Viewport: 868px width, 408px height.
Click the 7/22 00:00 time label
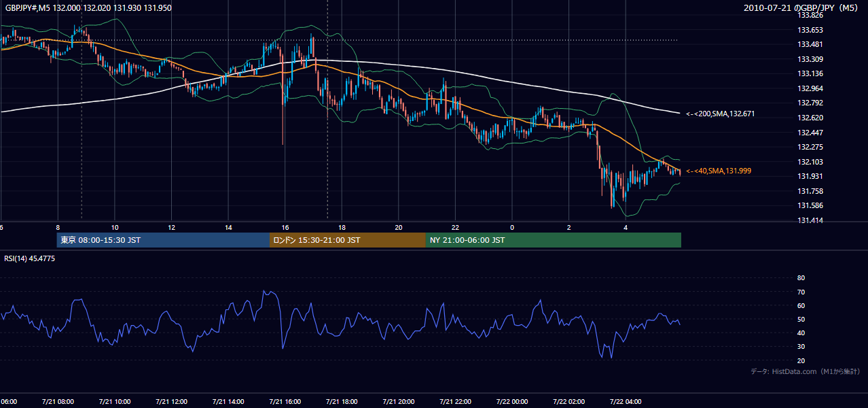pyautogui.click(x=511, y=402)
